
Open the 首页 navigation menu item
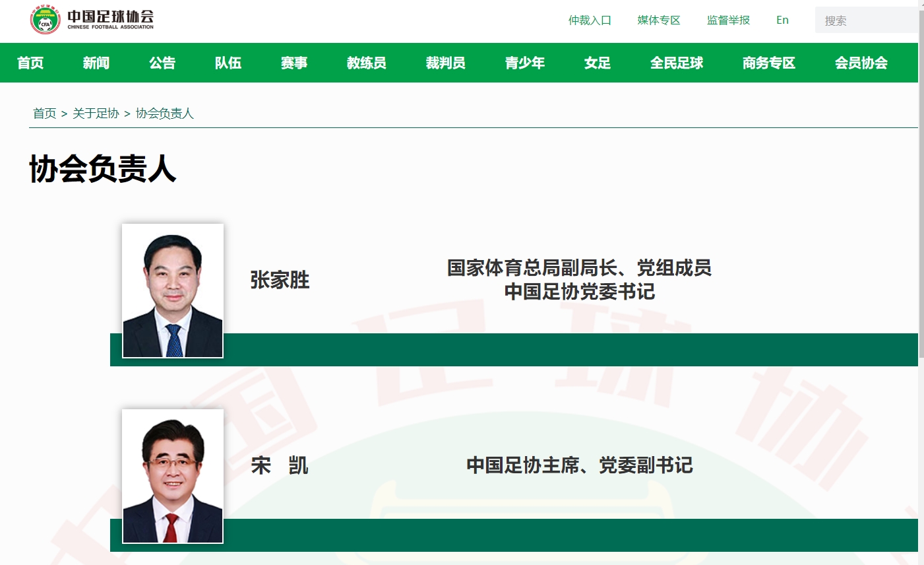[30, 63]
